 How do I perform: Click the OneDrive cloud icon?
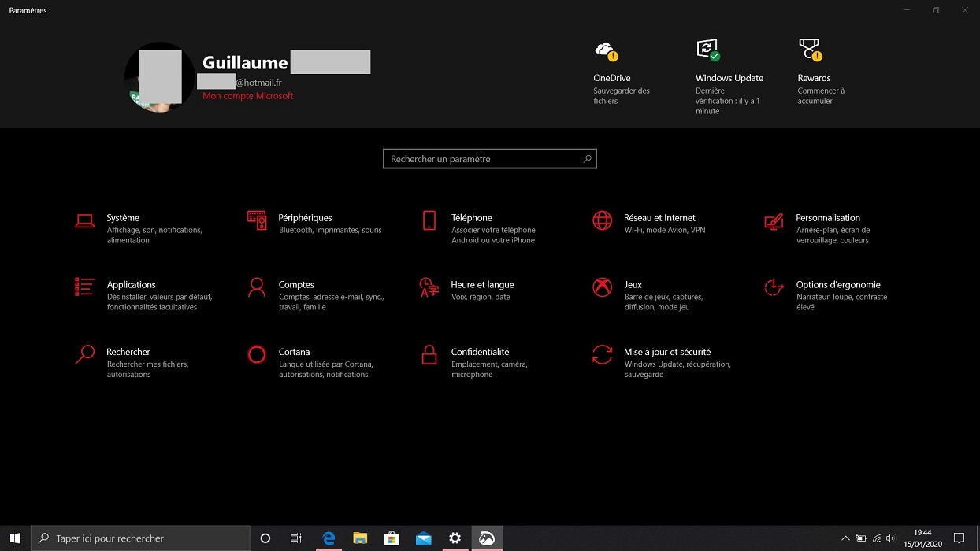tap(606, 51)
